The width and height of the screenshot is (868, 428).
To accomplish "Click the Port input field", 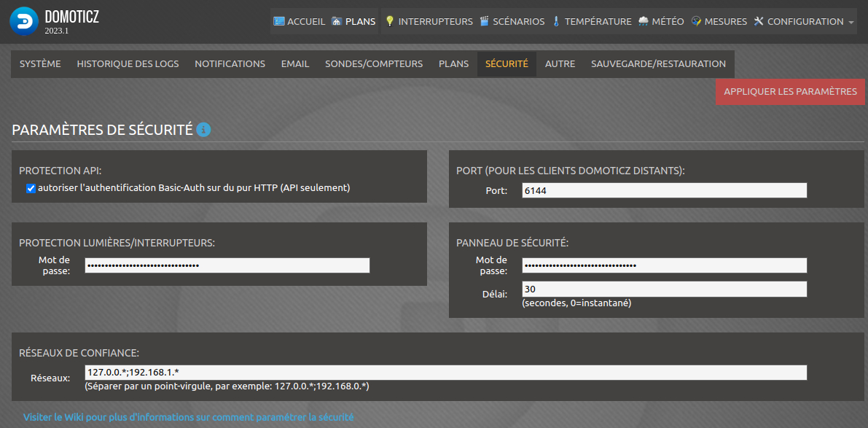I will [664, 190].
